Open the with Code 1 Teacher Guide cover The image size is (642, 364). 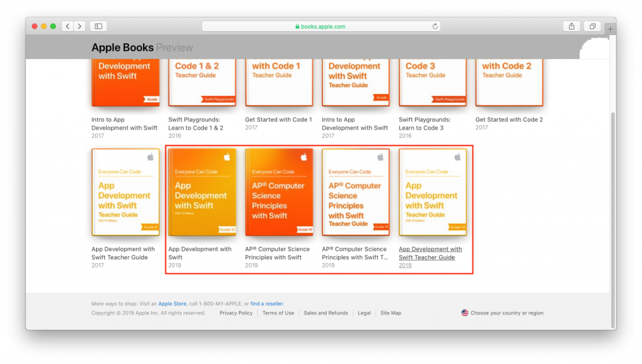[279, 82]
